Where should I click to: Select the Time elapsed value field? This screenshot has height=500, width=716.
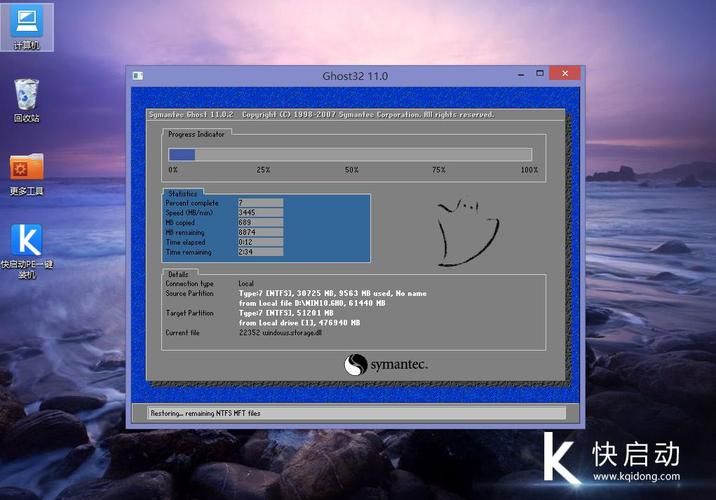tap(260, 243)
